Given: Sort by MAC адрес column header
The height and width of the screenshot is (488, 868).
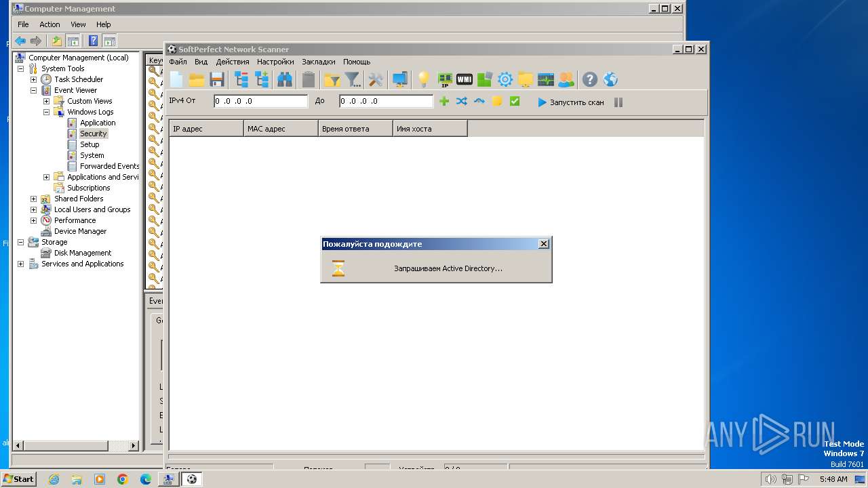Looking at the screenshot, I should coord(281,129).
